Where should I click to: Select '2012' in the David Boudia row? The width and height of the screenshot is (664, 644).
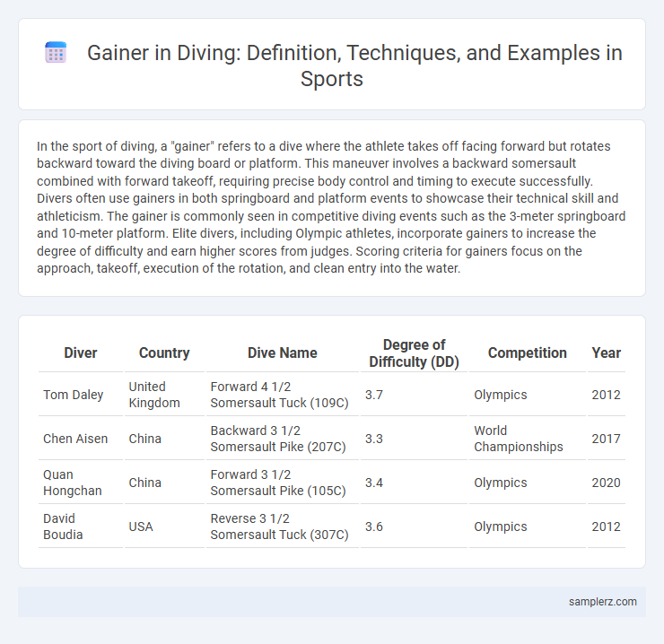click(607, 527)
